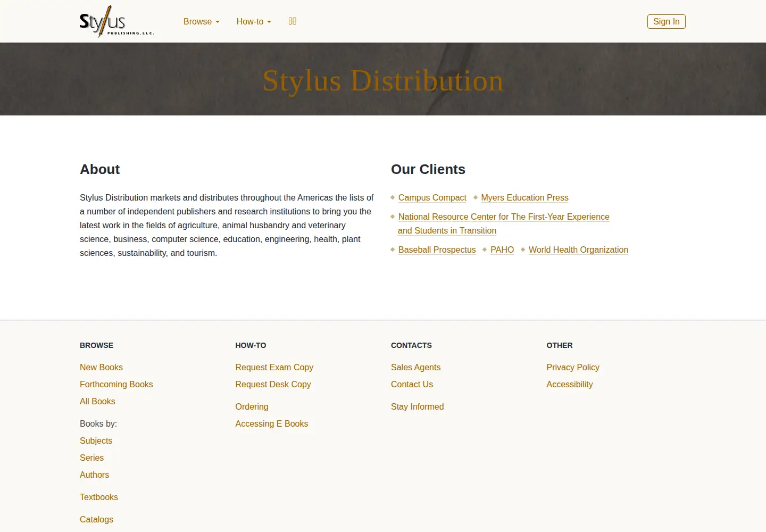766x532 pixels.
Task: Open Accessing E Books link
Action: (271, 423)
